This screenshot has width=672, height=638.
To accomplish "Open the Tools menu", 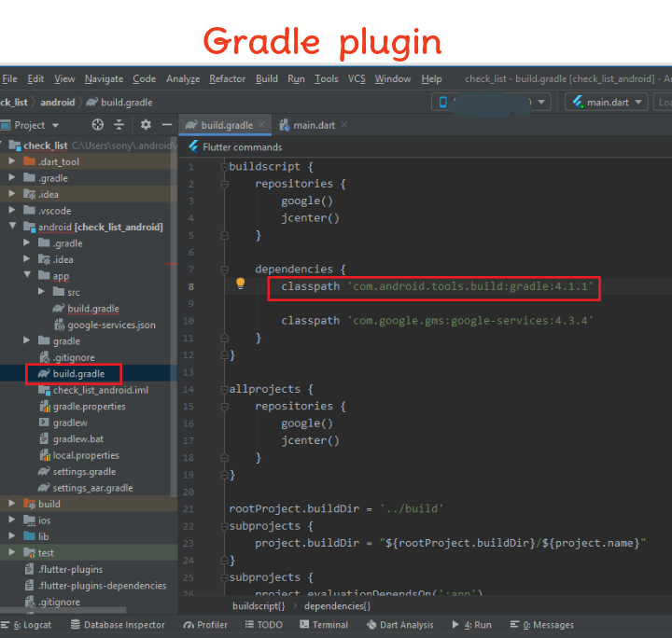I will tap(327, 78).
